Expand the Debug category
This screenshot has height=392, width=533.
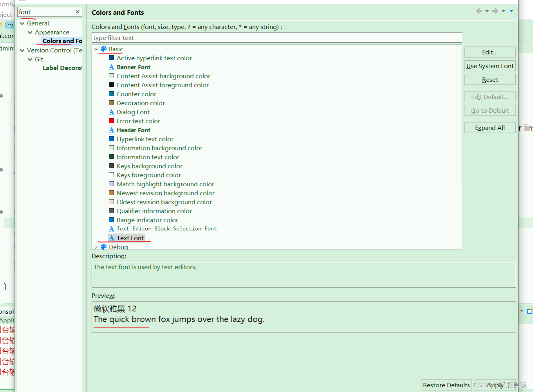click(96, 247)
